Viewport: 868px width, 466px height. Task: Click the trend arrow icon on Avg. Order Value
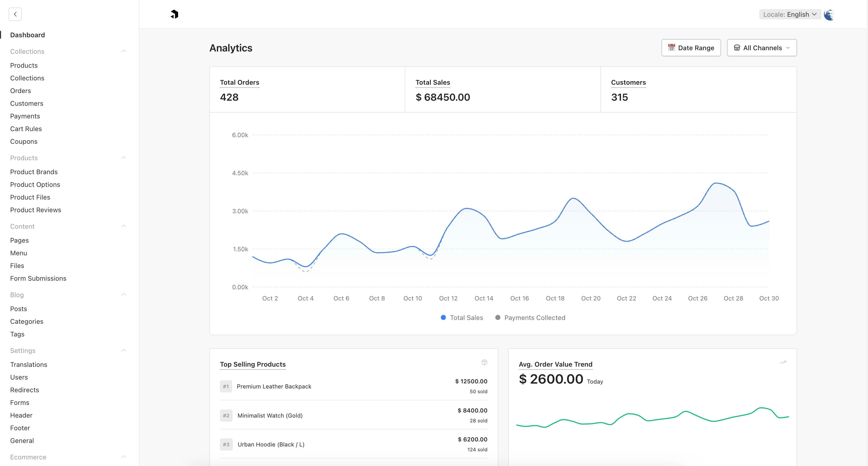783,362
